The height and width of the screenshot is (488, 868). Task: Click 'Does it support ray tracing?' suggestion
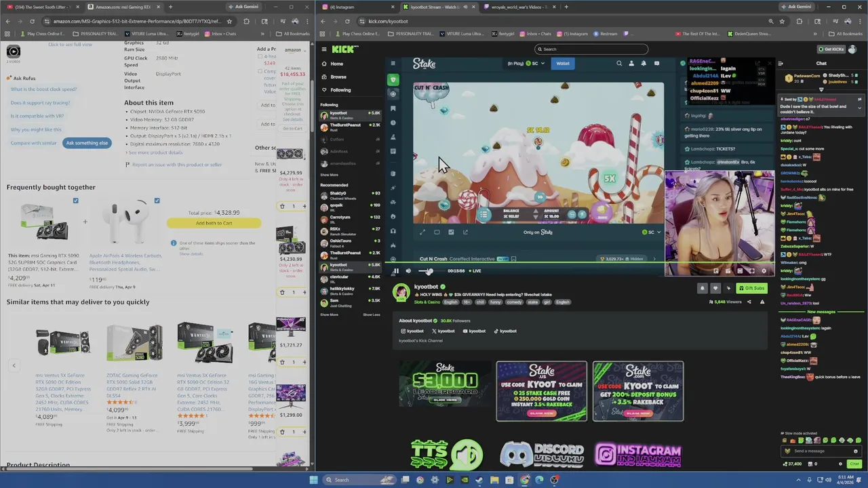tap(40, 103)
